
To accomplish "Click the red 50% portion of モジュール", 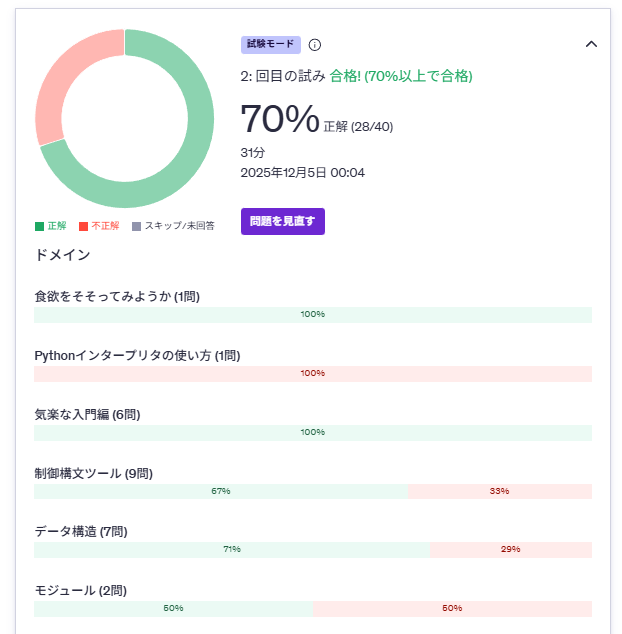I will tap(452, 609).
